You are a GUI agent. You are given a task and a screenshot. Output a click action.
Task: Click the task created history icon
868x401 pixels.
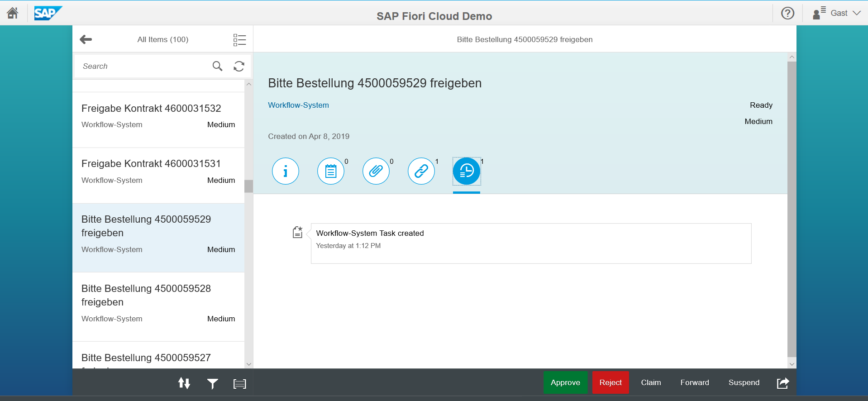297,232
